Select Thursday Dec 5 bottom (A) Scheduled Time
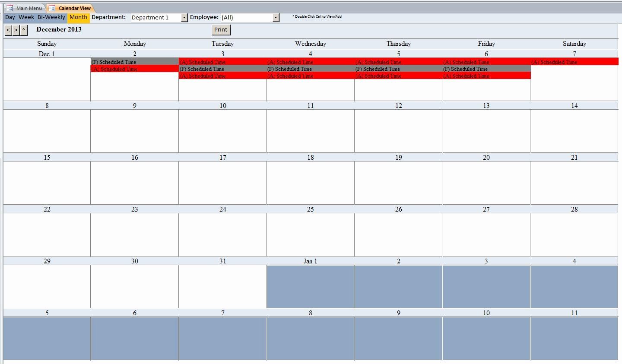This screenshot has height=364, width=622. point(398,76)
